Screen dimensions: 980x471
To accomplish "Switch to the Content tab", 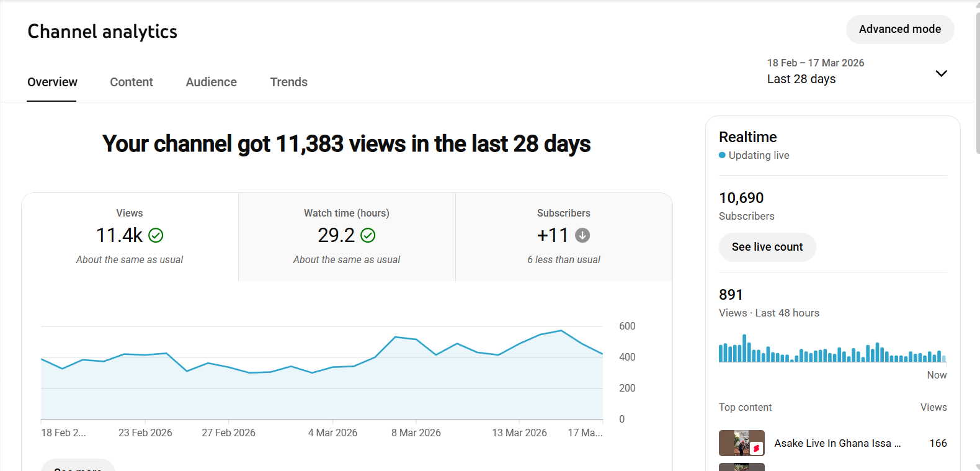I will point(131,82).
